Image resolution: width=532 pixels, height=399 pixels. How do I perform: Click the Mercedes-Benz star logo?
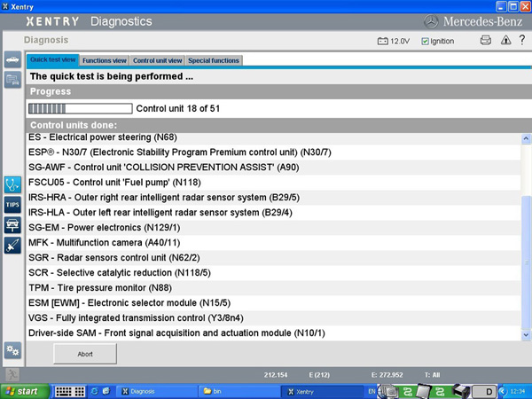tap(431, 21)
